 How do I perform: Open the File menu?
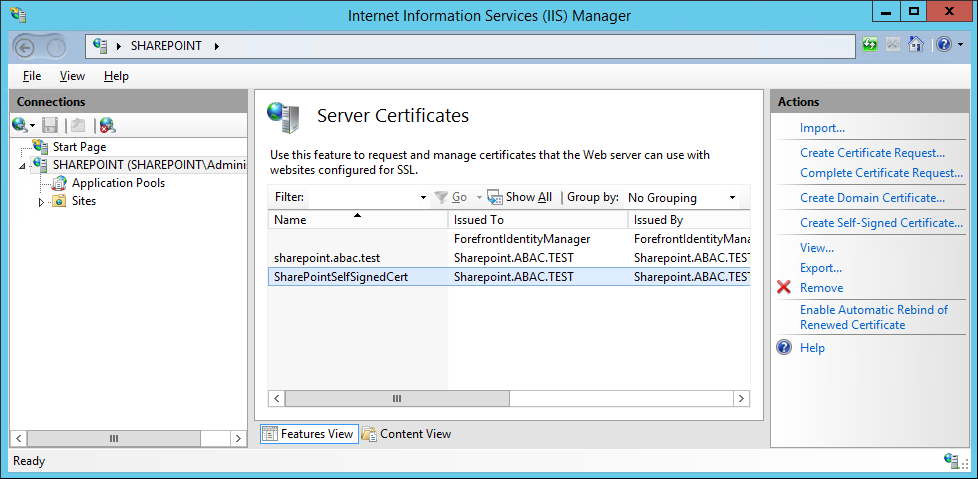[x=32, y=76]
